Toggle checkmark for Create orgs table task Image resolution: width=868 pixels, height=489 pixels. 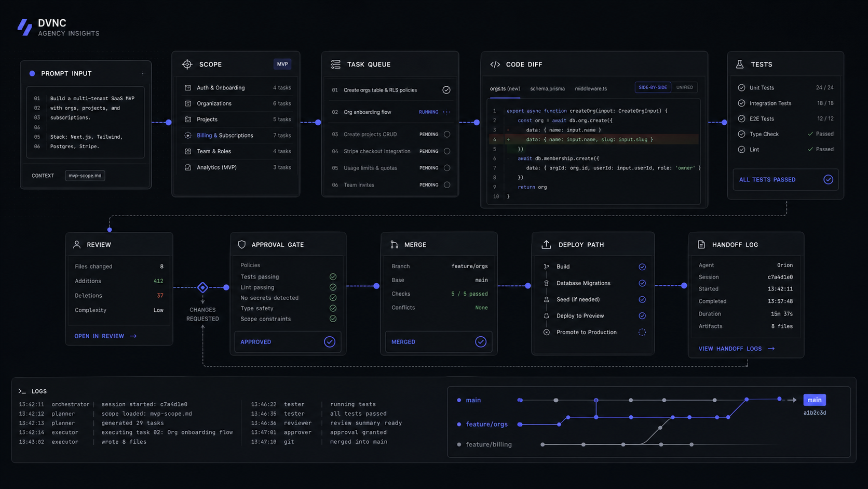tap(446, 90)
